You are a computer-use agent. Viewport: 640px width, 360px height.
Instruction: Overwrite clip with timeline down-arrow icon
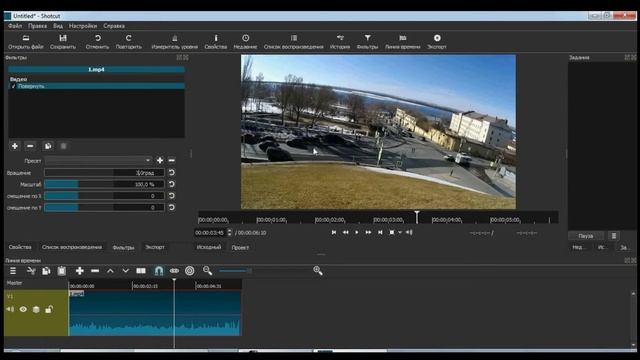coord(126,271)
